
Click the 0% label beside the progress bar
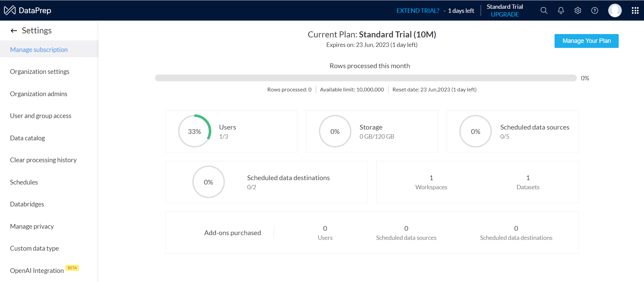585,78
